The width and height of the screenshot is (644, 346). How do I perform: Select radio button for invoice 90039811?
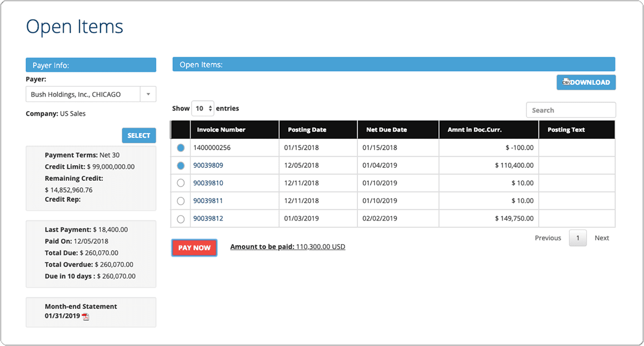click(x=180, y=201)
